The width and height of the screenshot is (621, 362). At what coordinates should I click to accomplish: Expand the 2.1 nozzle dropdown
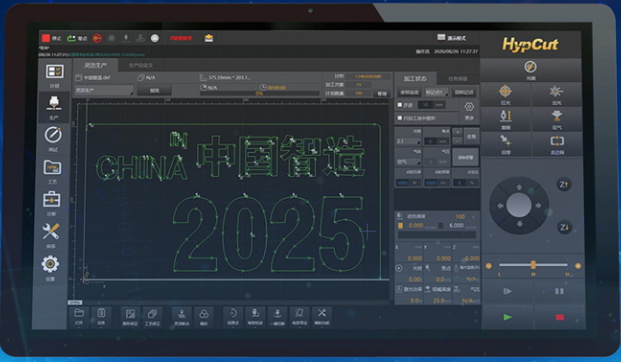pos(408,141)
